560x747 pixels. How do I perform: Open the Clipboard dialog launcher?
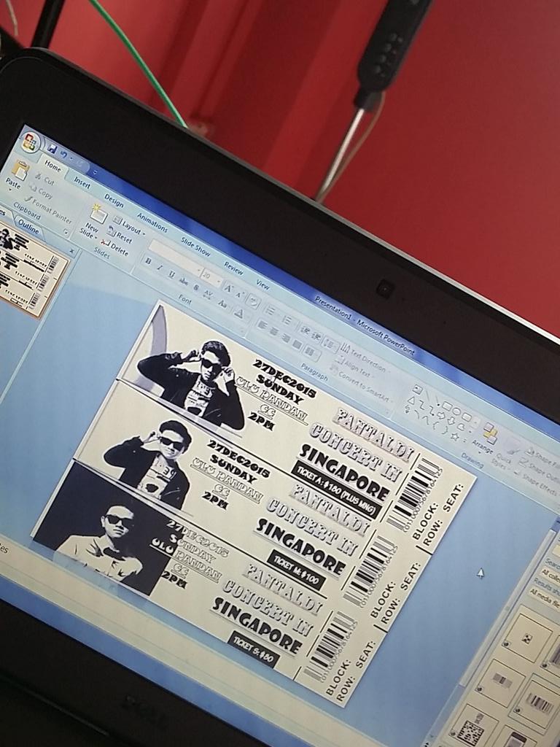tap(66, 232)
